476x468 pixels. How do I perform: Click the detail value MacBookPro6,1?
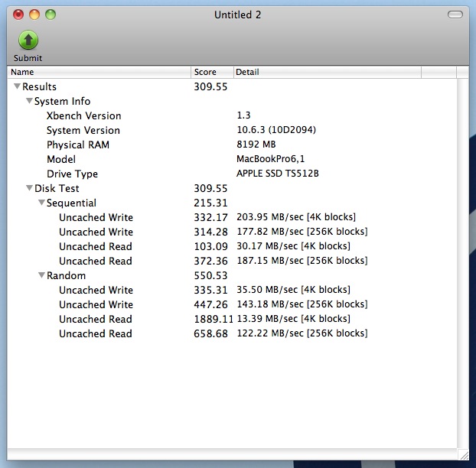tap(270, 159)
